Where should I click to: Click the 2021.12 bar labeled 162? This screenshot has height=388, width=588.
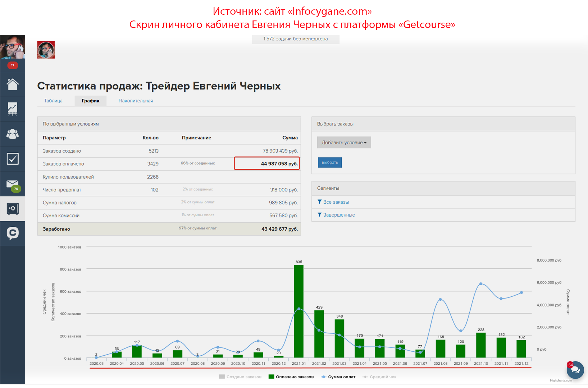[521, 348]
